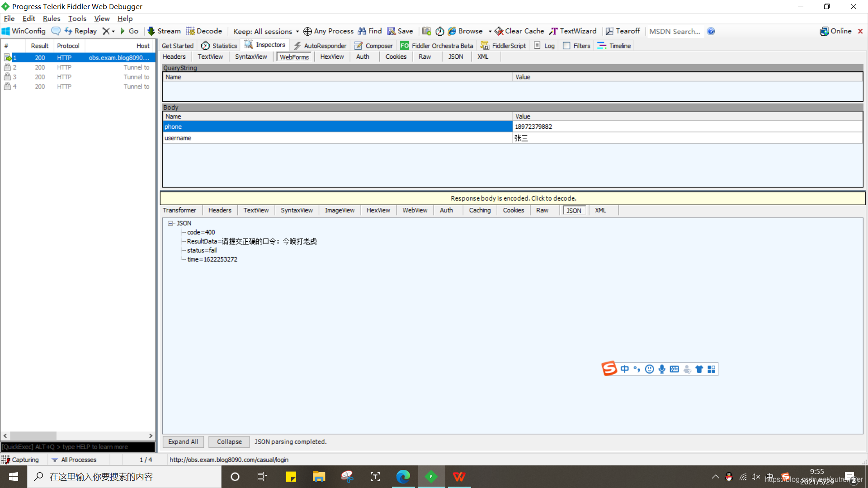
Task: Switch to AutoResponder tab
Action: click(x=320, y=46)
